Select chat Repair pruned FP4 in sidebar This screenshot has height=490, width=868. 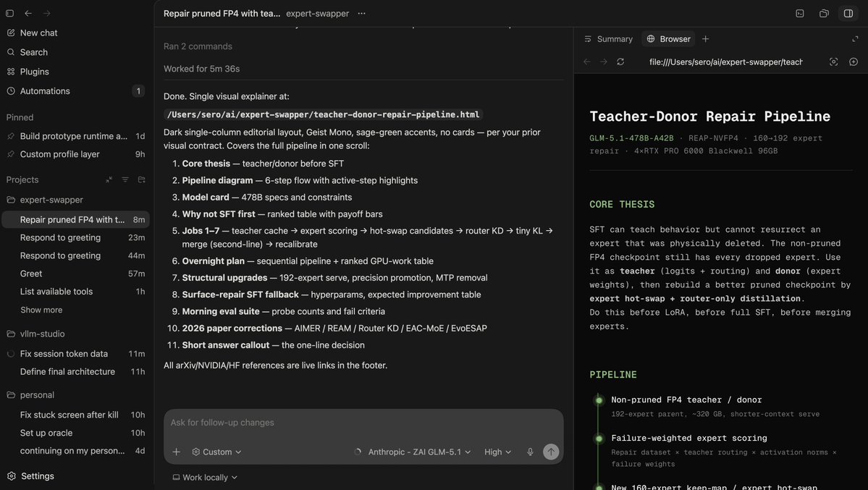pyautogui.click(x=75, y=220)
